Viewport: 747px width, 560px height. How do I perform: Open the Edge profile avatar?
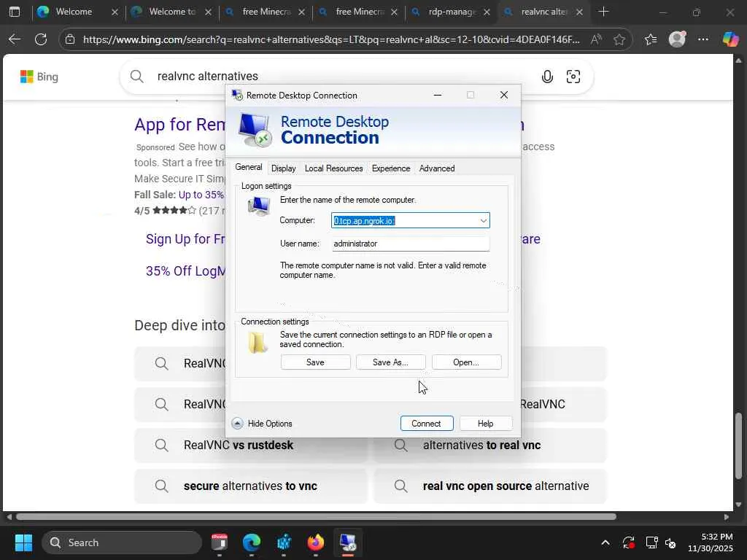pyautogui.click(x=677, y=39)
